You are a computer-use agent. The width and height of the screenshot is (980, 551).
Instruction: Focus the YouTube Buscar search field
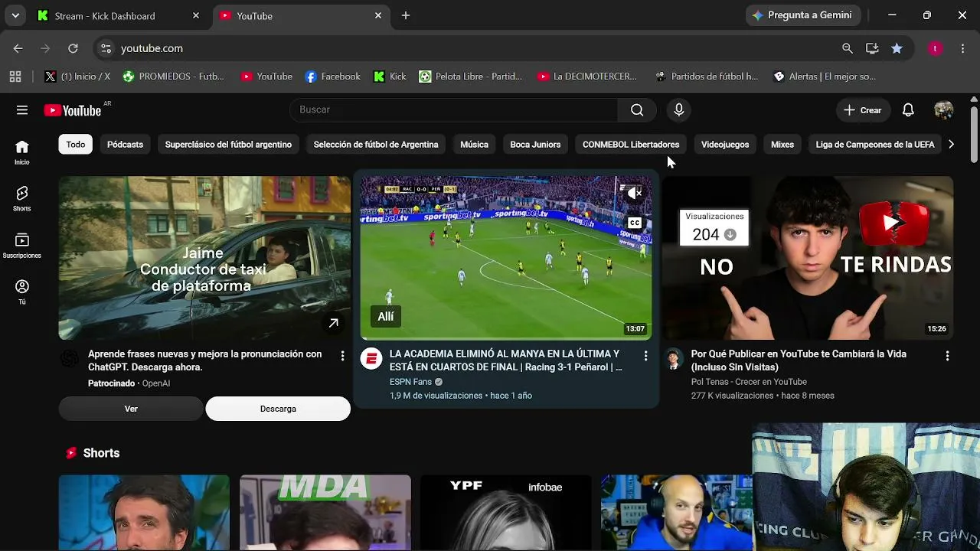[x=454, y=110]
